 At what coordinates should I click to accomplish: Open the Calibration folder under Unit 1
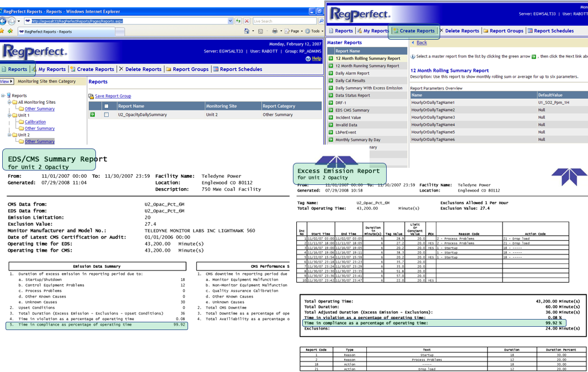(x=35, y=122)
